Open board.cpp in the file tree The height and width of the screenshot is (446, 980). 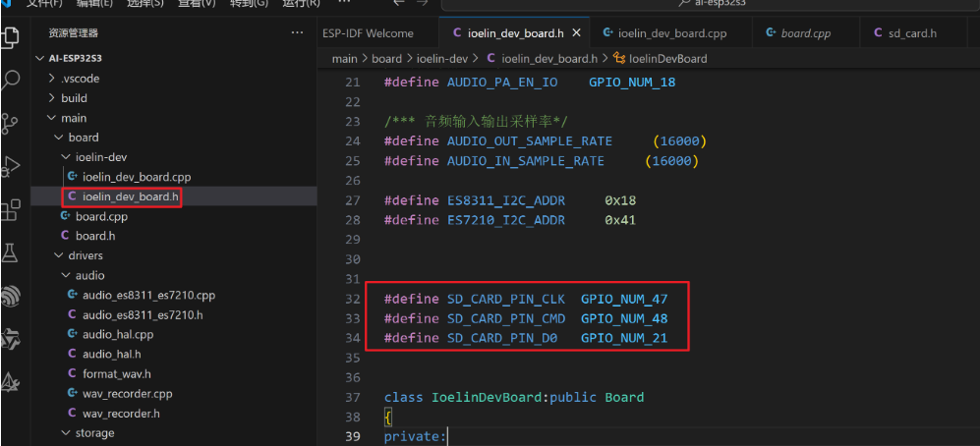[101, 216]
